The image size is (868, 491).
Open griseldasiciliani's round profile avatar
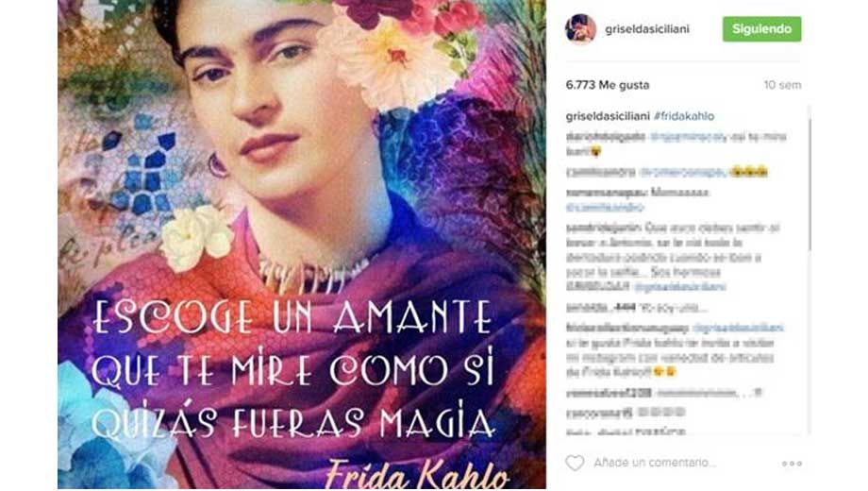point(580,29)
